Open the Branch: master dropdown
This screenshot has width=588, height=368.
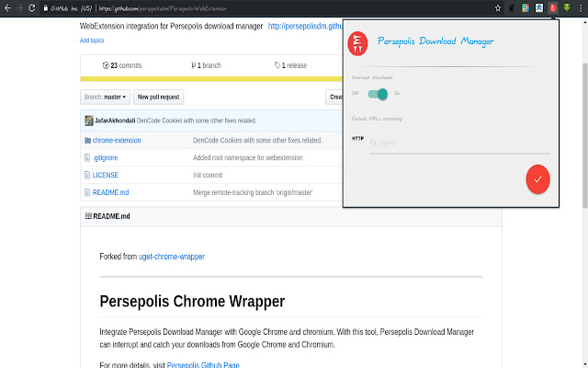[104, 97]
